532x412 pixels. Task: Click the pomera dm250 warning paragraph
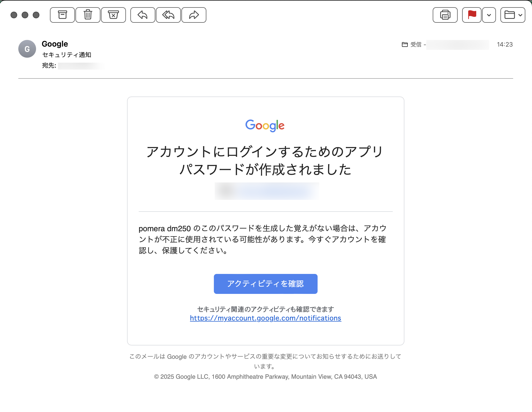tap(263, 239)
